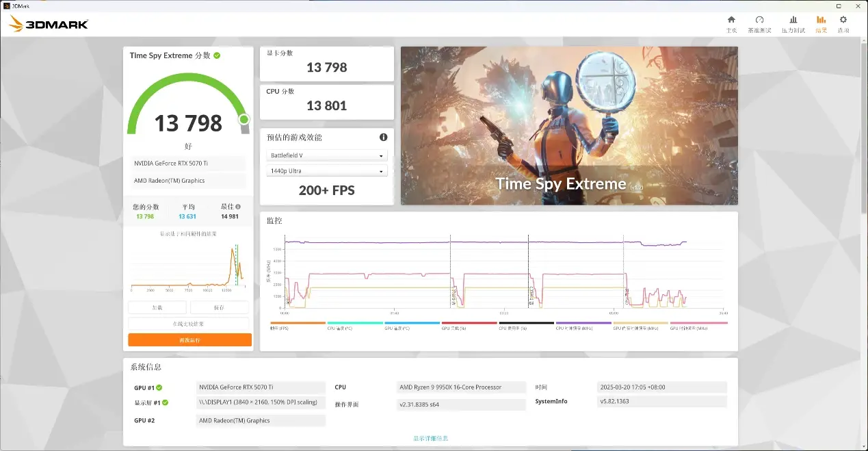
Task: Click the average score 13 631
Action: click(187, 216)
